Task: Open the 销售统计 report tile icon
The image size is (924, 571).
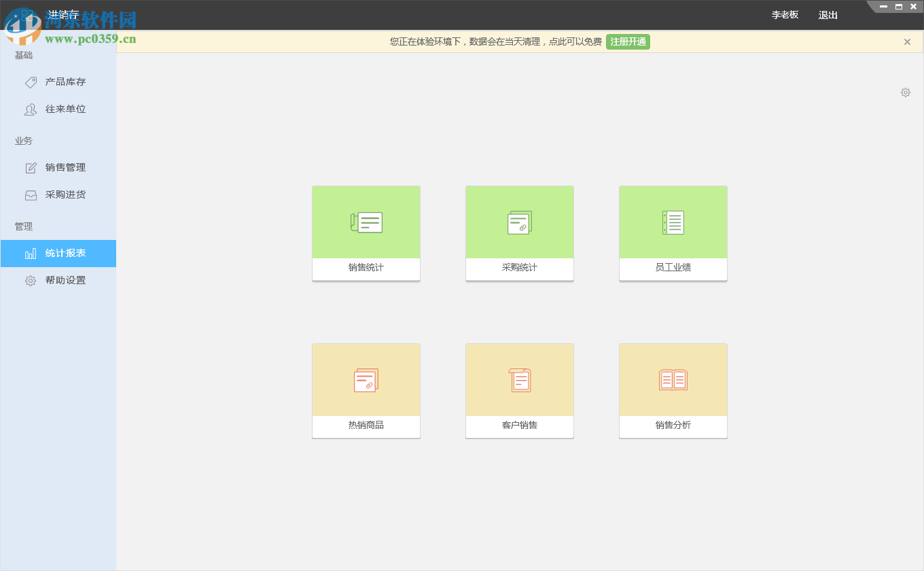Action: (366, 222)
